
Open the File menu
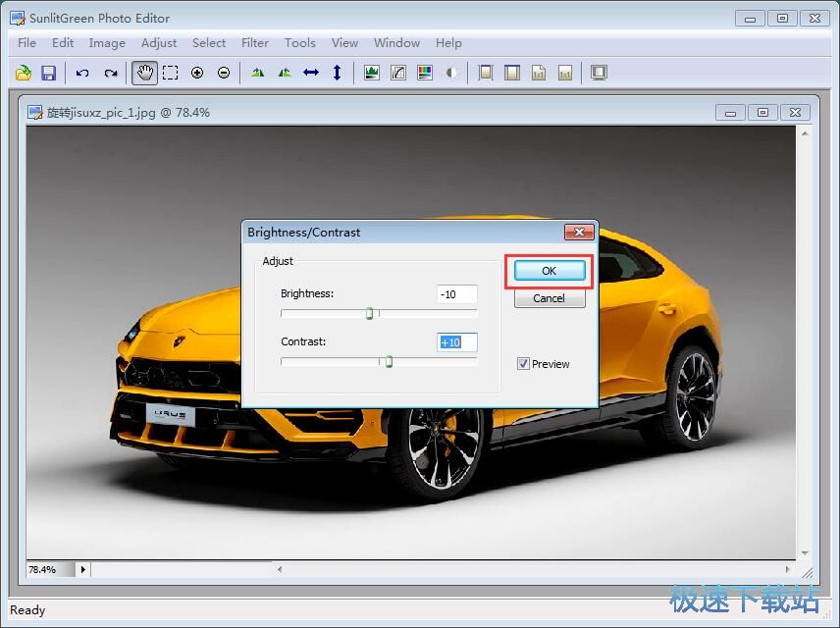pyautogui.click(x=26, y=43)
